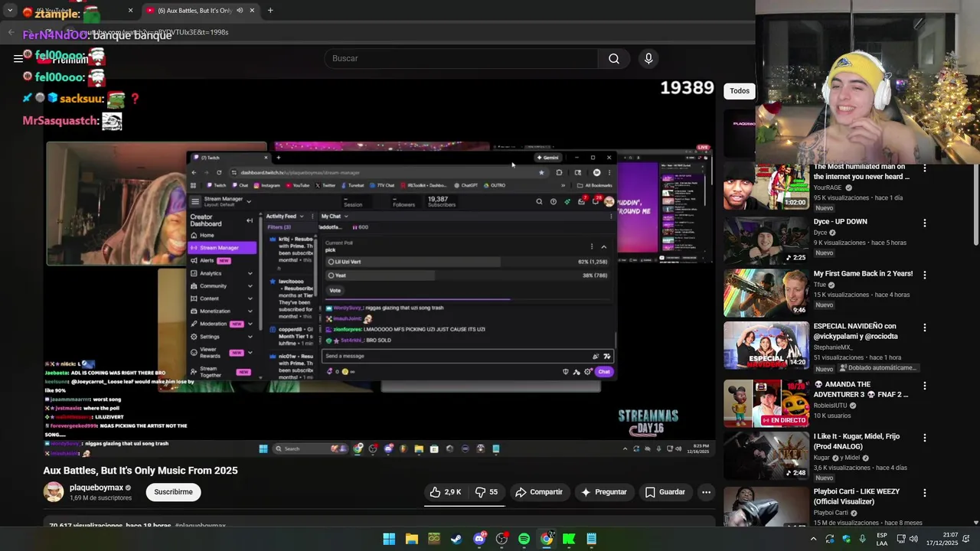Open thumbnail of Most humiliated man video

766,186
